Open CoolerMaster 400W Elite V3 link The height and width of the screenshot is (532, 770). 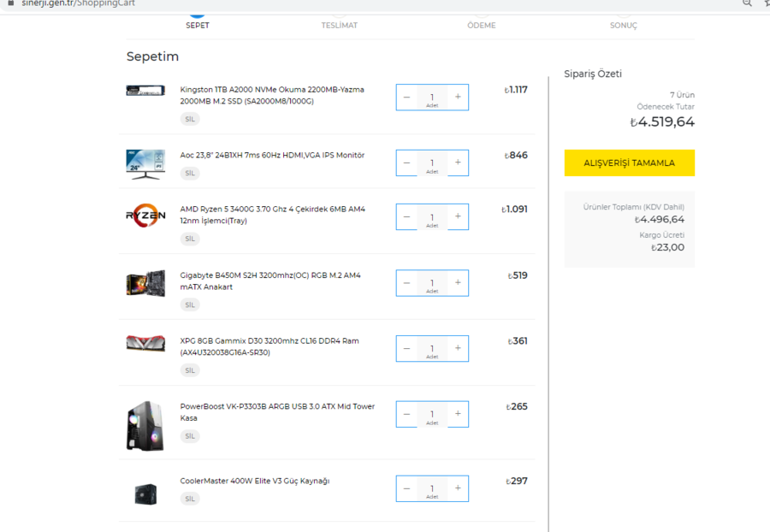pyautogui.click(x=255, y=481)
